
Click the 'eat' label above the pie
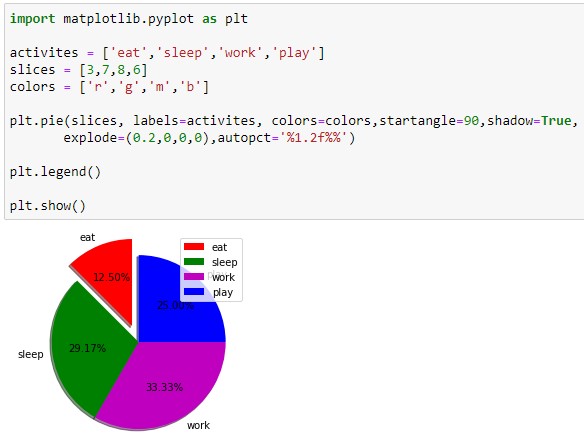coord(88,237)
